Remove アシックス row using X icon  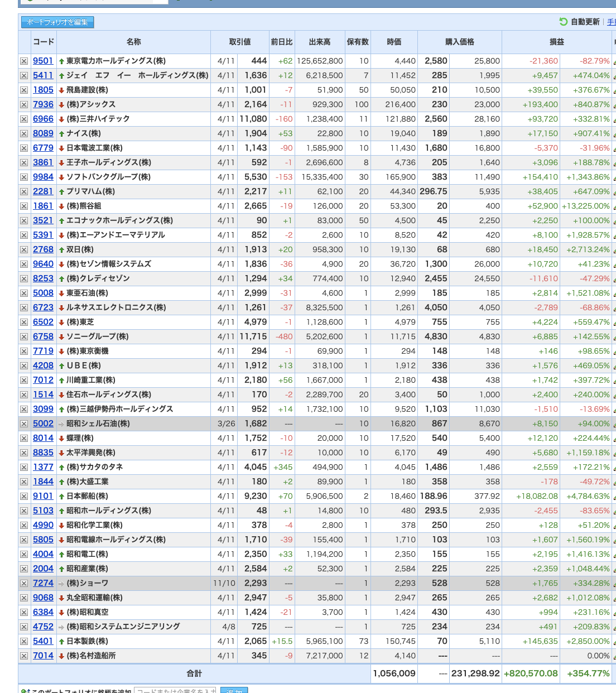click(x=24, y=104)
